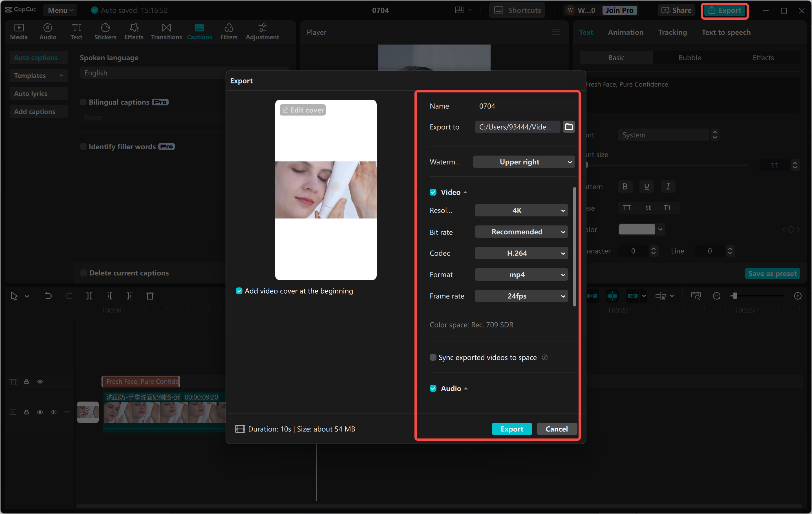Click the Effects toolbar icon

coord(134,31)
